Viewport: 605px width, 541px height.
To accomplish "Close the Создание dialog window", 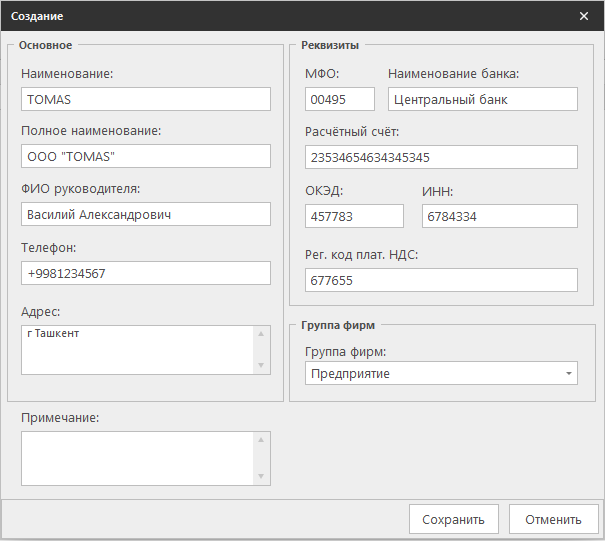I will point(584,16).
